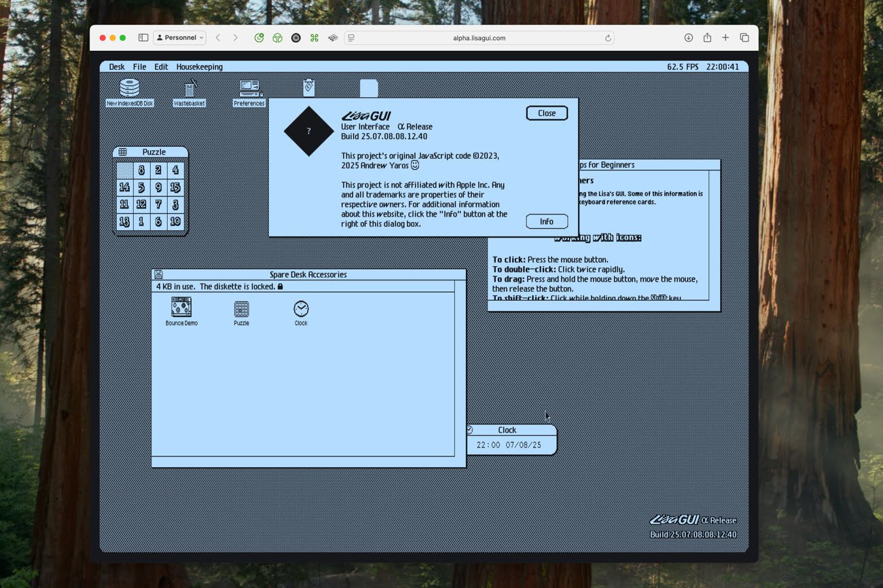The height and width of the screenshot is (588, 883).
Task: Click the puzzle tile showing just 1
Action: pos(141,222)
